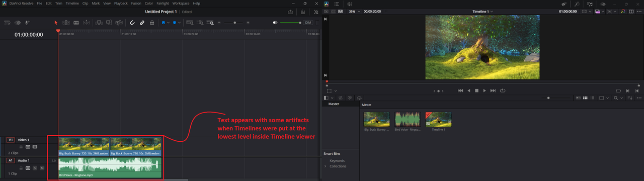Open the Workspace menu
The image size is (644, 181).
tap(181, 3)
